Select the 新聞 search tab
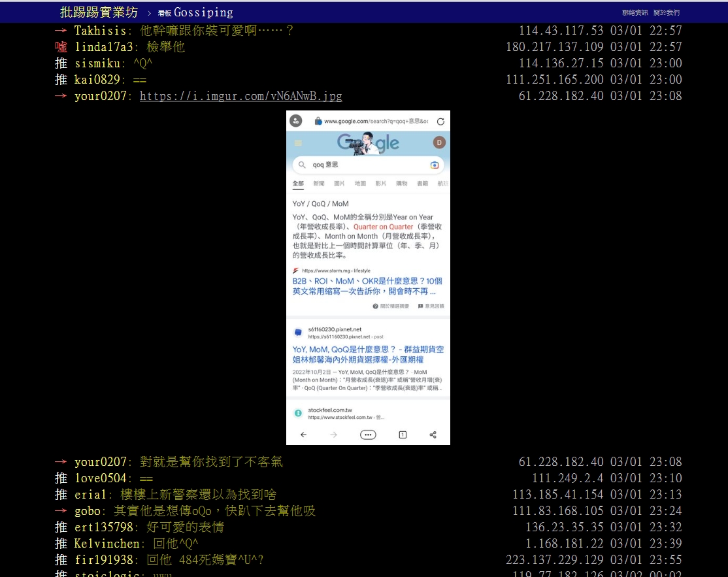This screenshot has height=577, width=728. (x=318, y=184)
